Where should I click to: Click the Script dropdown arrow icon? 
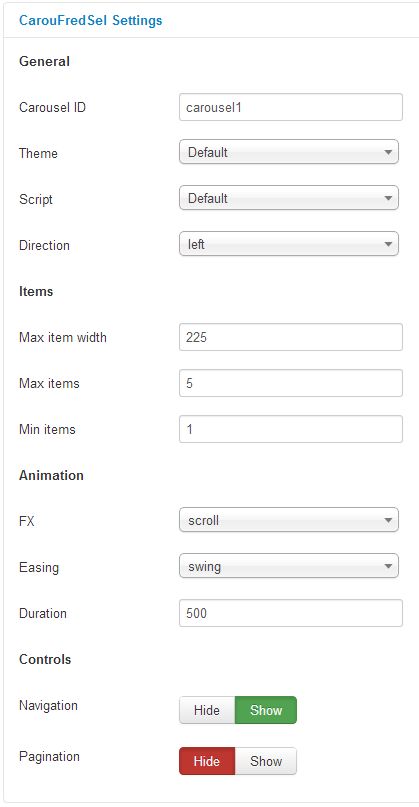[x=388, y=199]
